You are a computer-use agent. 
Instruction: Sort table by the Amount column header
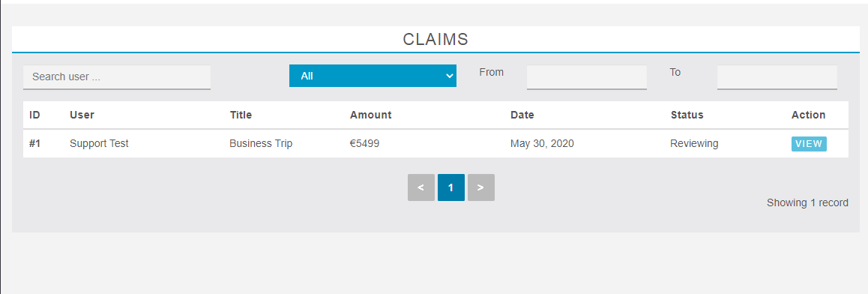pyautogui.click(x=370, y=115)
